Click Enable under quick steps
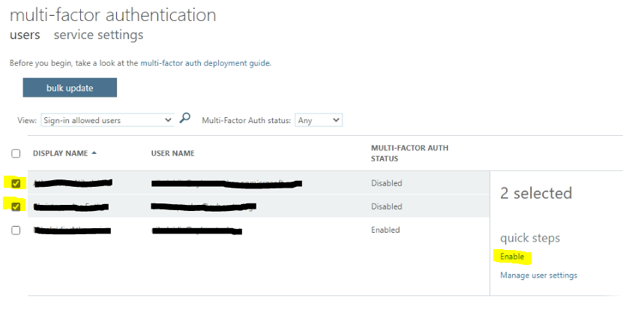This screenshot has width=644, height=316. click(x=512, y=257)
